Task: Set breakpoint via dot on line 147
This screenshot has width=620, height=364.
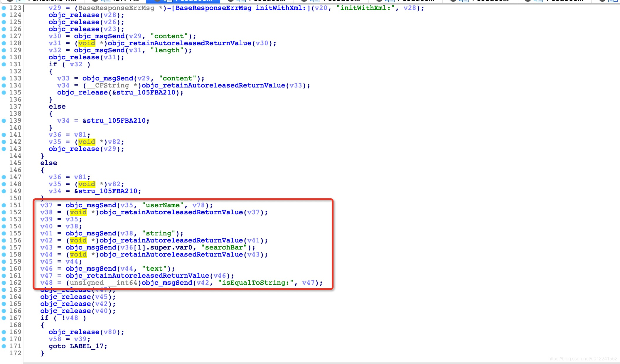Action: coord(4,177)
